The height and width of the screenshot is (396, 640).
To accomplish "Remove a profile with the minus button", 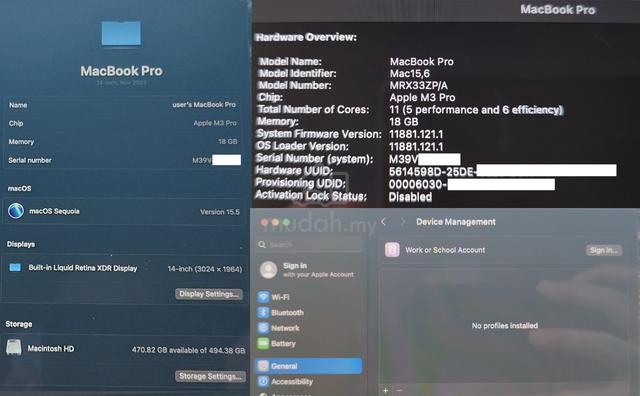I will click(x=399, y=391).
